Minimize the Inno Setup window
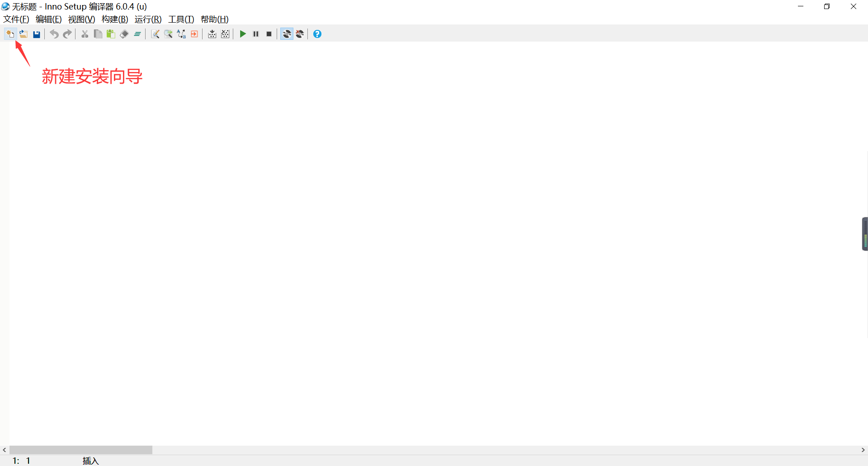This screenshot has width=868, height=466. coord(801,6)
